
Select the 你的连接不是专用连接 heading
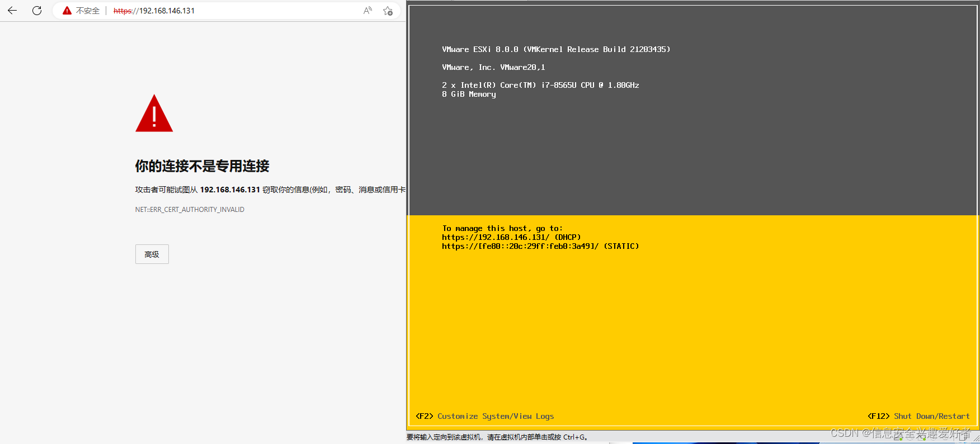202,166
